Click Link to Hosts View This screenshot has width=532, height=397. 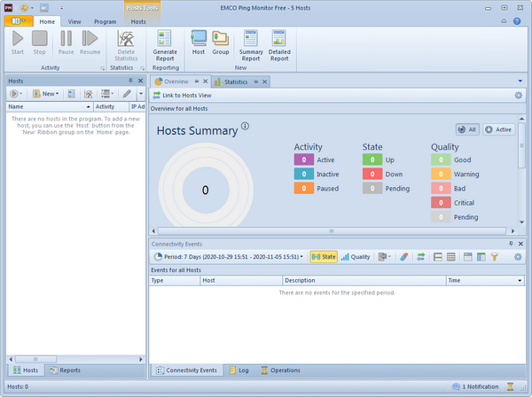187,95
